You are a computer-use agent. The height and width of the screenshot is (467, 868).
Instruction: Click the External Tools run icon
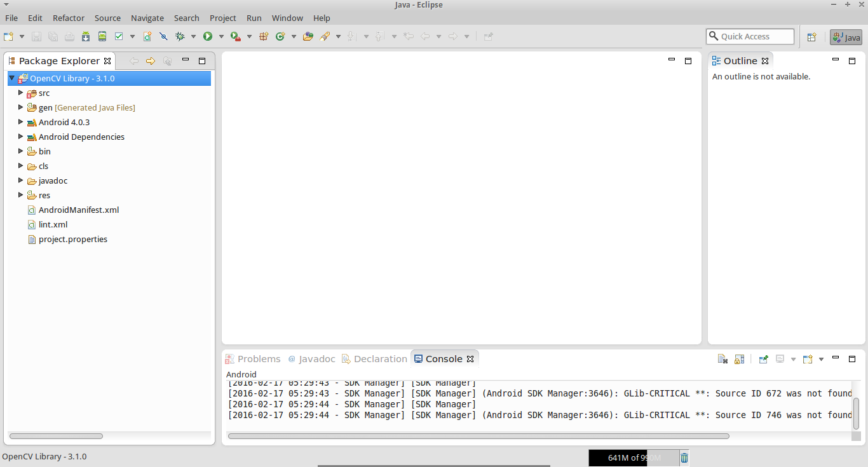coord(235,36)
